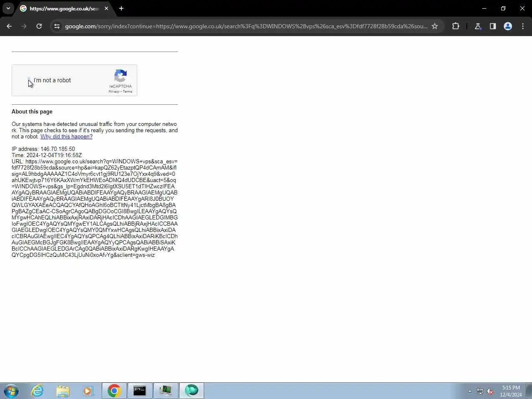The height and width of the screenshot is (399, 532).
Task: Toggle the Chrome side panel
Action: click(493, 26)
